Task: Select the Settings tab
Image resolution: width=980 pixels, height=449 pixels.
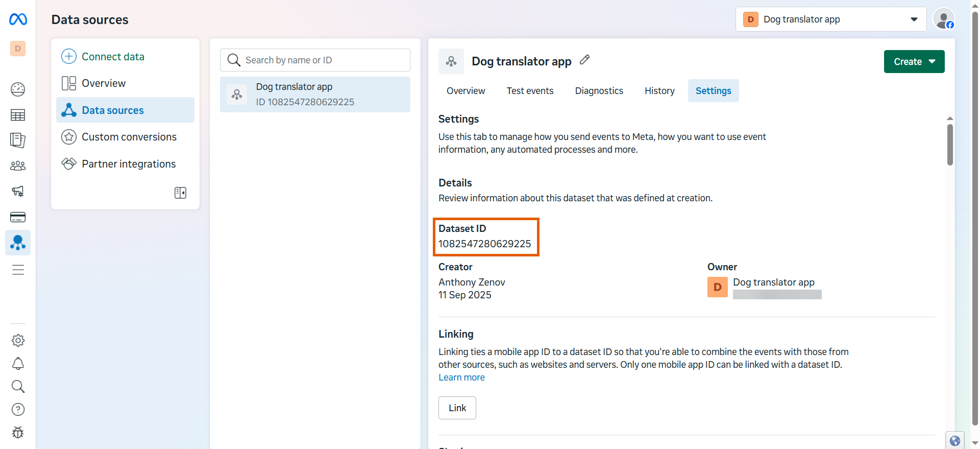Action: [714, 91]
